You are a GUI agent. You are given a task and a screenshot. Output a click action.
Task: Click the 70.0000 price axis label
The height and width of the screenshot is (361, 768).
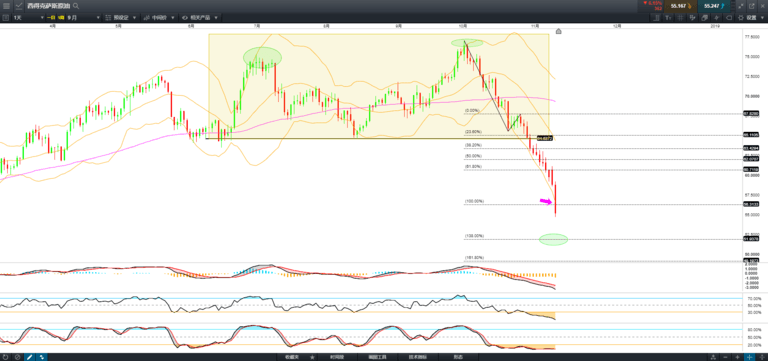[751, 96]
